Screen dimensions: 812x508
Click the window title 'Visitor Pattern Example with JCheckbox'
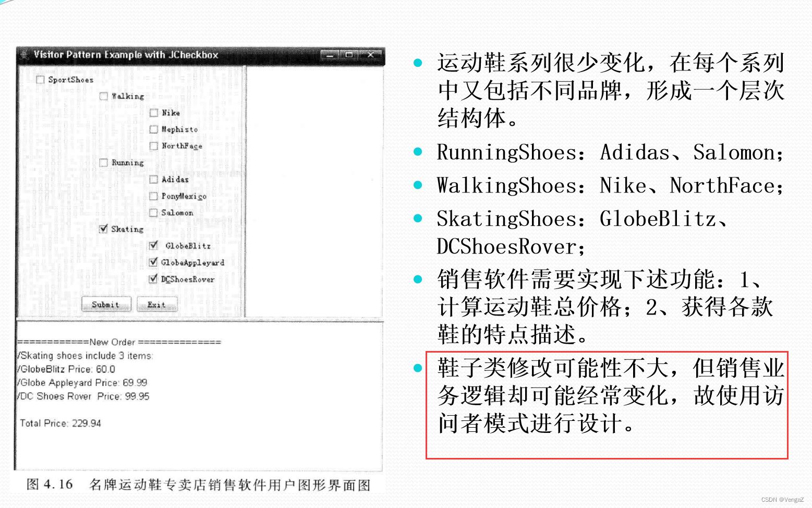coord(126,55)
